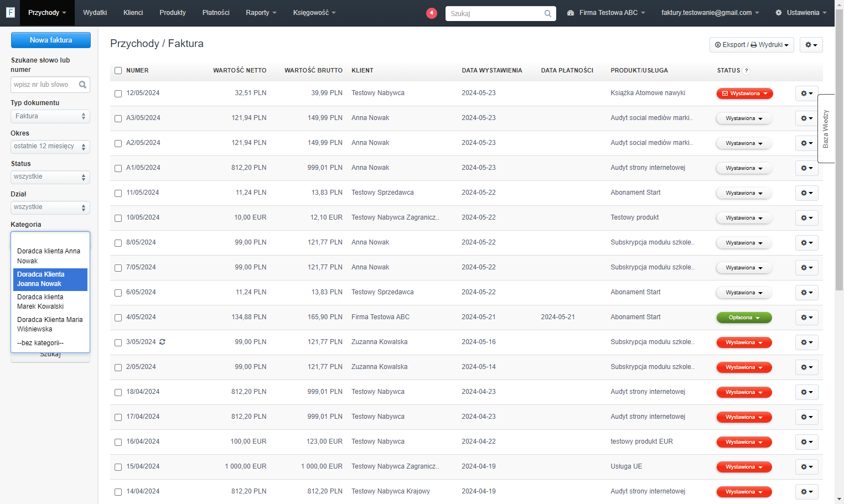The height and width of the screenshot is (504, 844).
Task: Open the Ustawienia settings menu
Action: point(801,13)
